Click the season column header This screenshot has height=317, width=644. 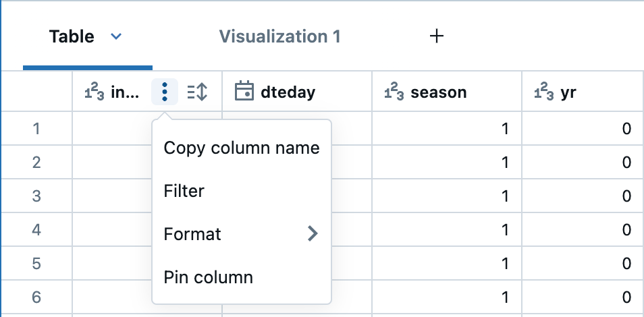[438, 92]
